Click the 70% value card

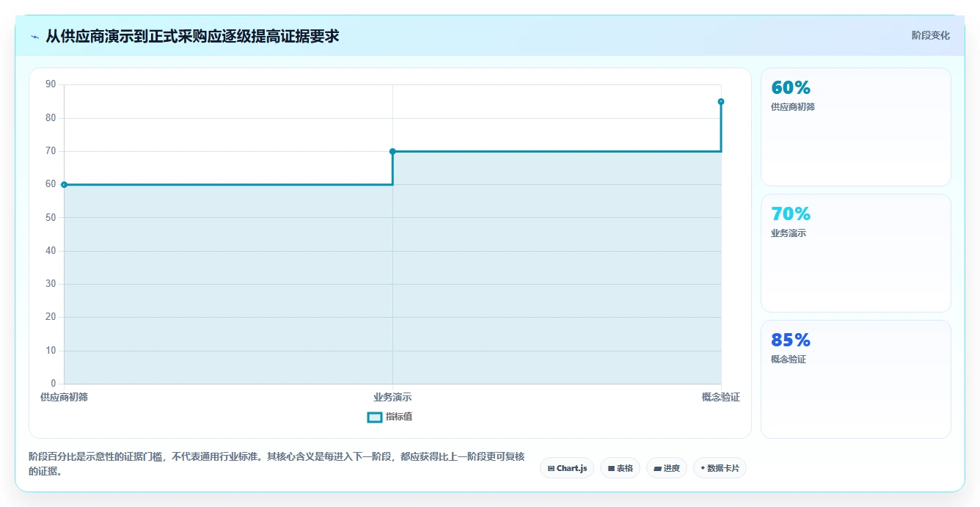855,253
